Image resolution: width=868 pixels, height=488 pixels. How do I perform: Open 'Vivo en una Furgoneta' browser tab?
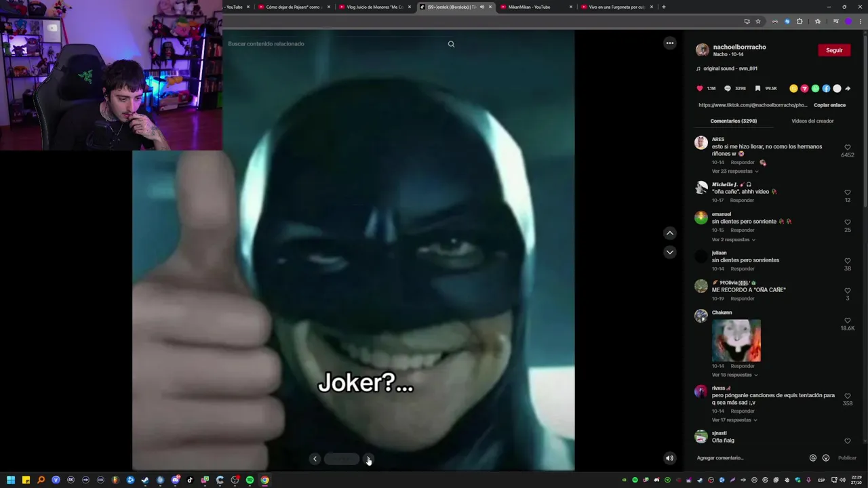click(617, 7)
